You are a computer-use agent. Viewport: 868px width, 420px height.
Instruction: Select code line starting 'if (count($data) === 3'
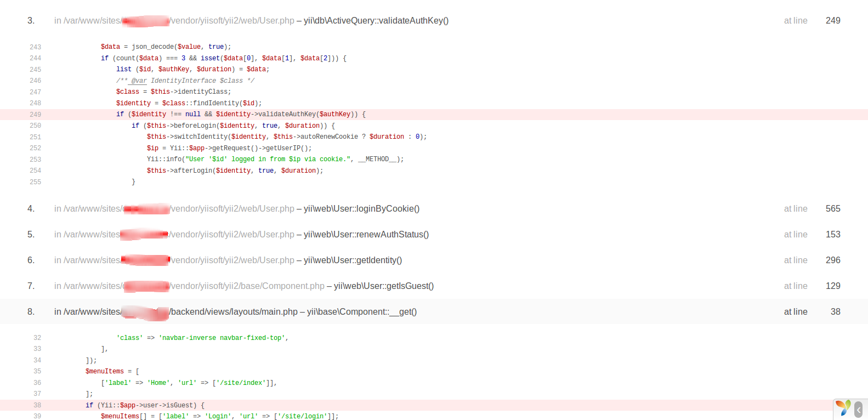click(x=223, y=58)
